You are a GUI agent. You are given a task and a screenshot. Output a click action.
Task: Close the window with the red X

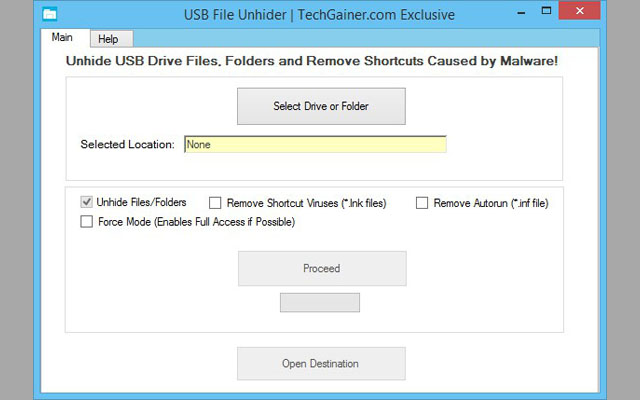[x=579, y=11]
